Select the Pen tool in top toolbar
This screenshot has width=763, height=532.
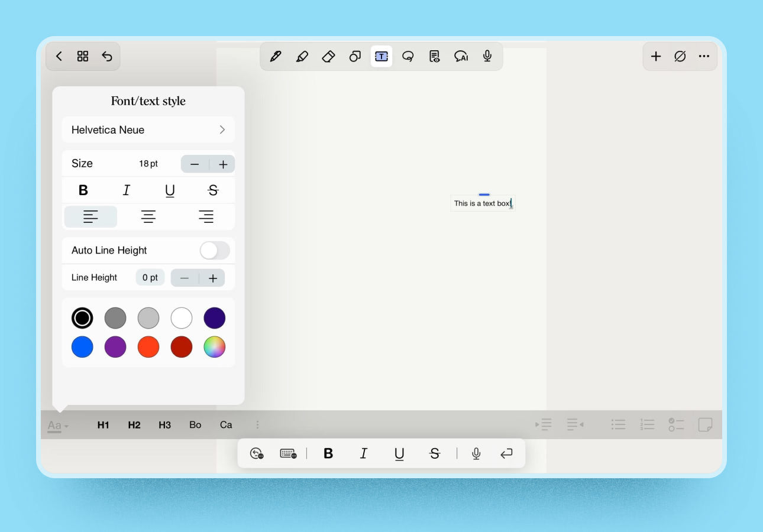[275, 56]
